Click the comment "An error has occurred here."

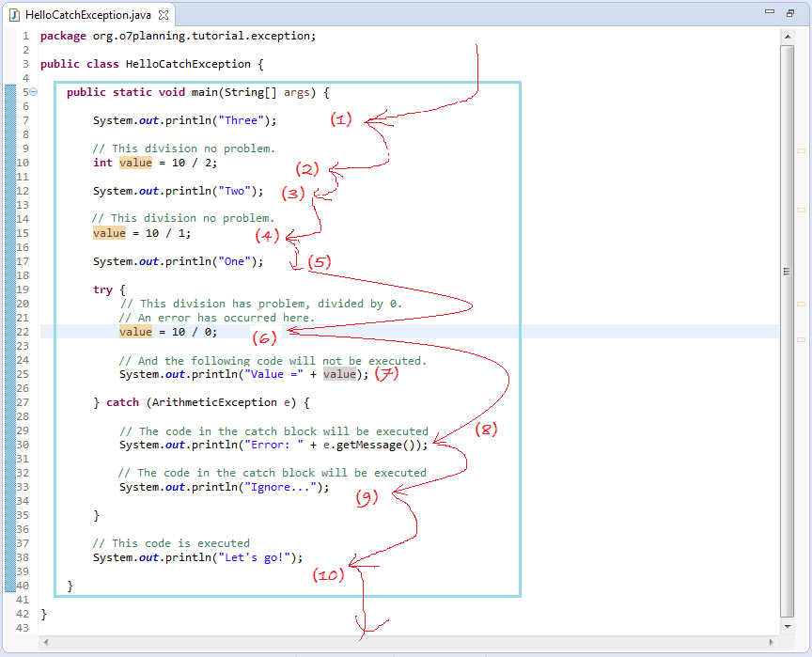[x=217, y=318]
